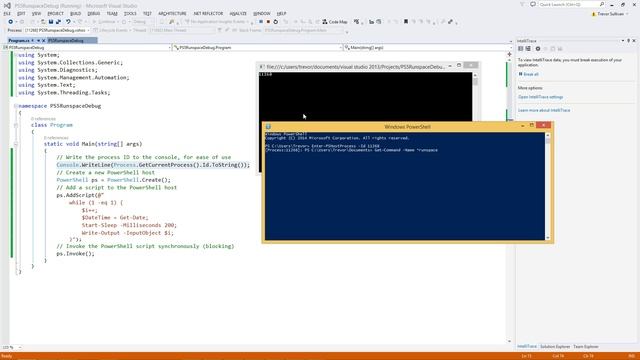Open the PSSRunspaceDebug project scope dropdown
640x360 pixels.
[x=87, y=48]
